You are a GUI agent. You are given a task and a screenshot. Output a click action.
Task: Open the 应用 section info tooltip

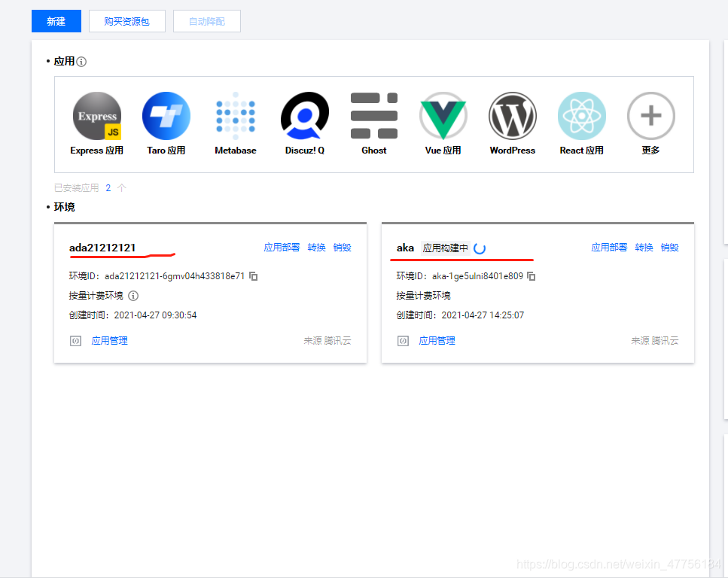80,61
